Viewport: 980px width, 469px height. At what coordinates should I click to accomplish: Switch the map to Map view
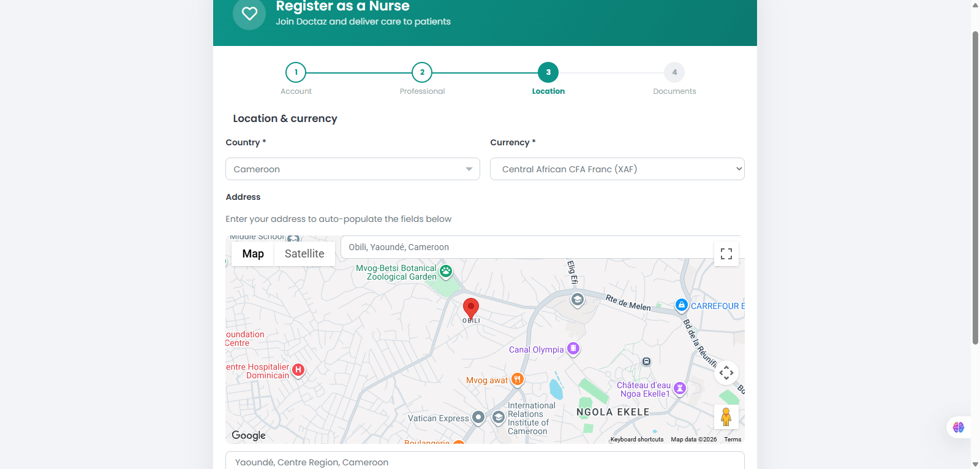coord(253,254)
